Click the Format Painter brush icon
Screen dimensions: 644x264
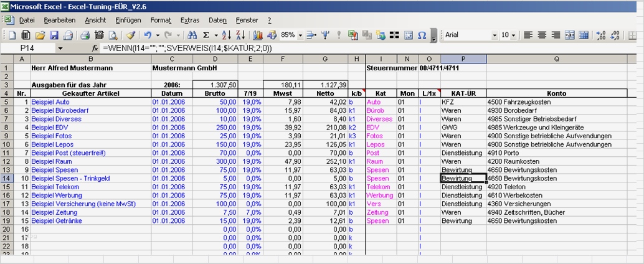[x=130, y=35]
